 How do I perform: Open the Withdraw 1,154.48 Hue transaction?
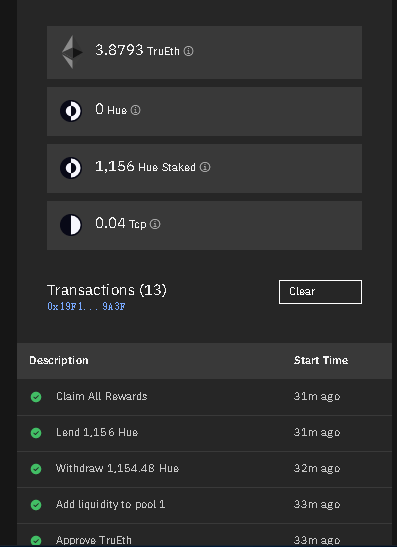pyautogui.click(x=204, y=469)
